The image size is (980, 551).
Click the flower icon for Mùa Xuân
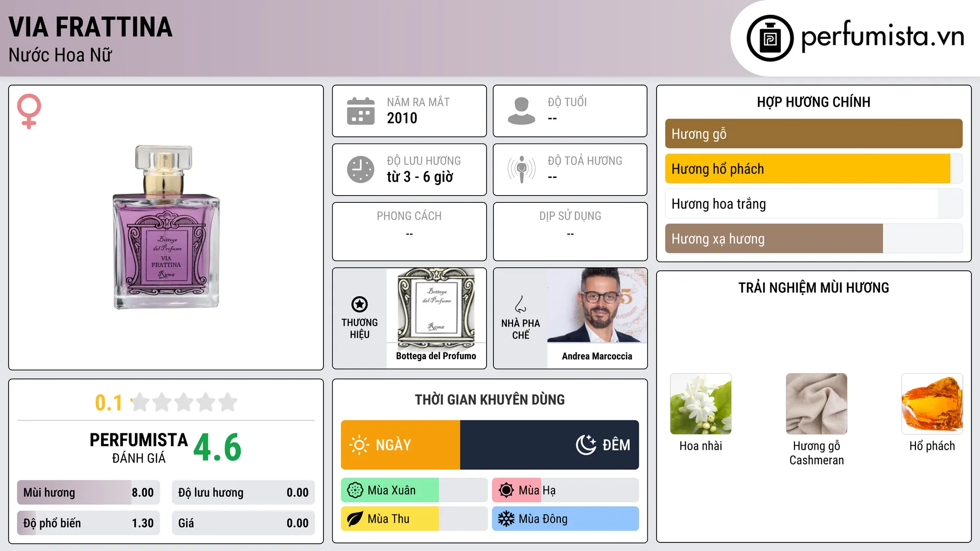(x=355, y=490)
